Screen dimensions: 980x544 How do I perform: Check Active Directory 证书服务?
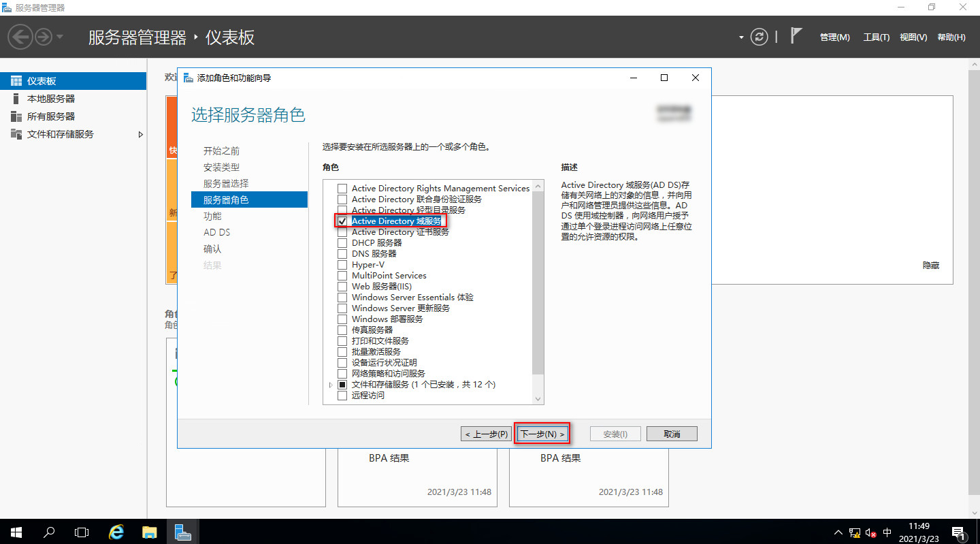coord(342,232)
